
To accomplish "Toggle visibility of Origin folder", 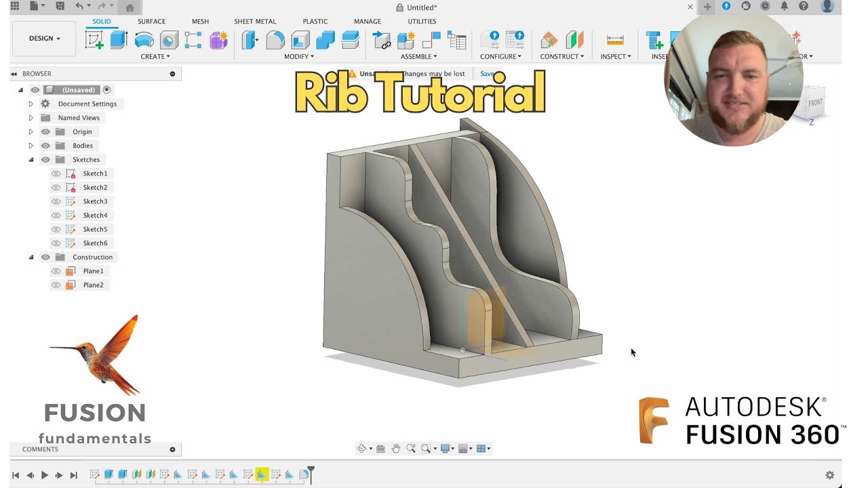I will pyautogui.click(x=45, y=131).
